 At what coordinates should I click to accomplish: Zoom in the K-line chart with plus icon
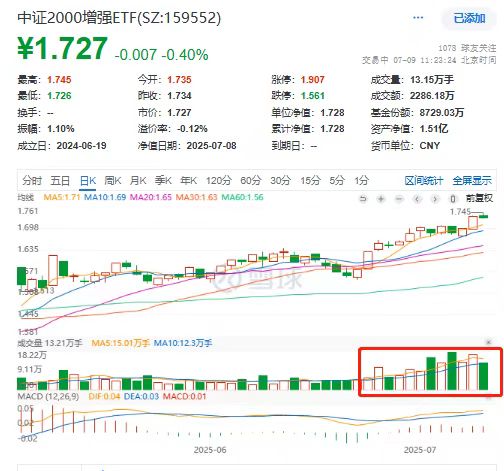tap(381, 199)
